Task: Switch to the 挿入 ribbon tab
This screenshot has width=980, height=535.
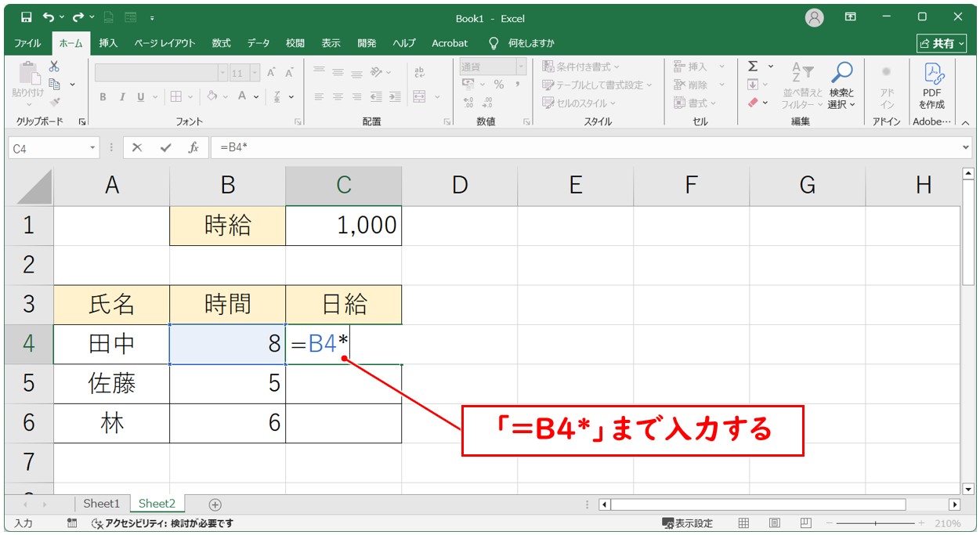Action: tap(108, 43)
